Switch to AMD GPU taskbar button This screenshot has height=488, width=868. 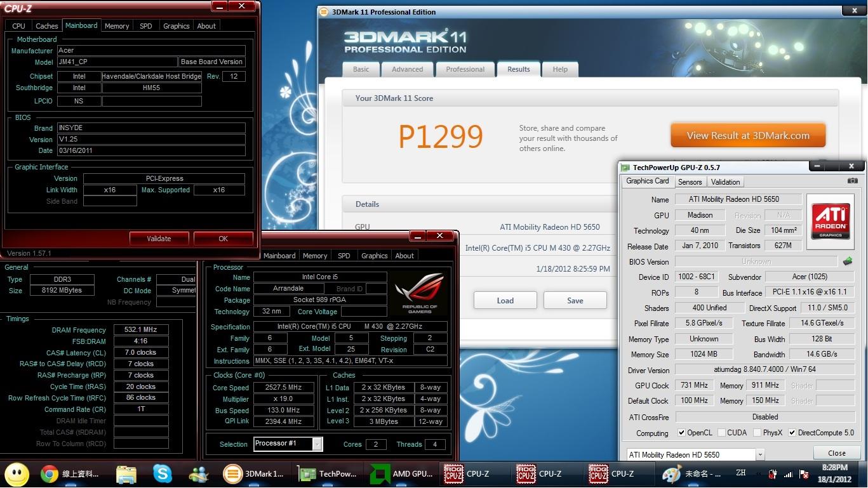coord(403,474)
